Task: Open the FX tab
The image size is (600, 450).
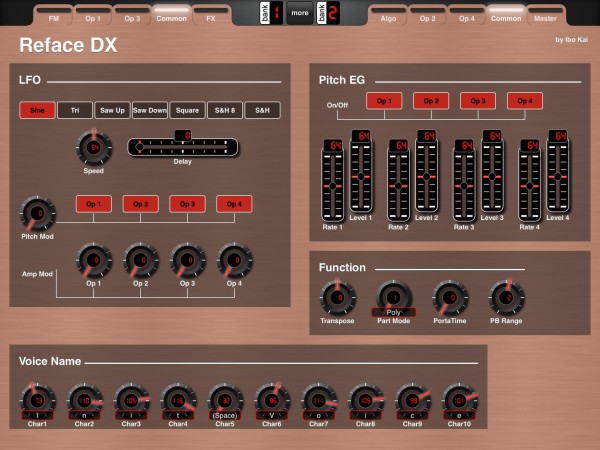Action: (211, 16)
